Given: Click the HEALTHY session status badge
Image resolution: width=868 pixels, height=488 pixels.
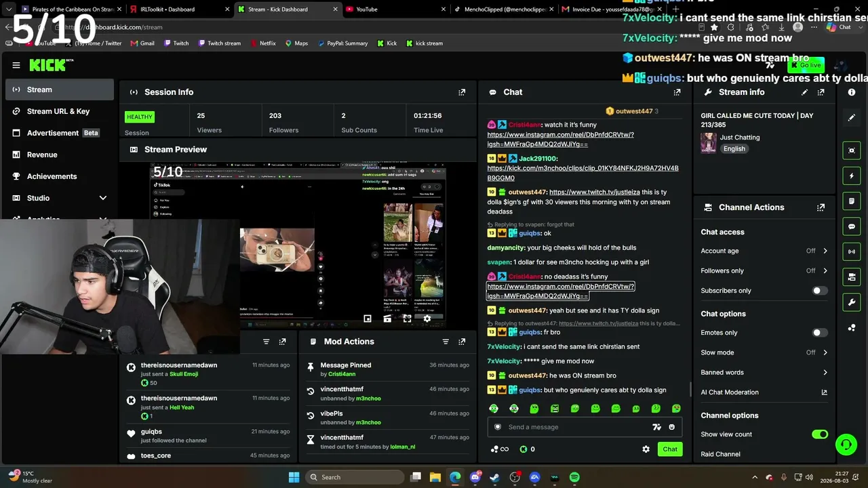Looking at the screenshot, I should click(140, 117).
